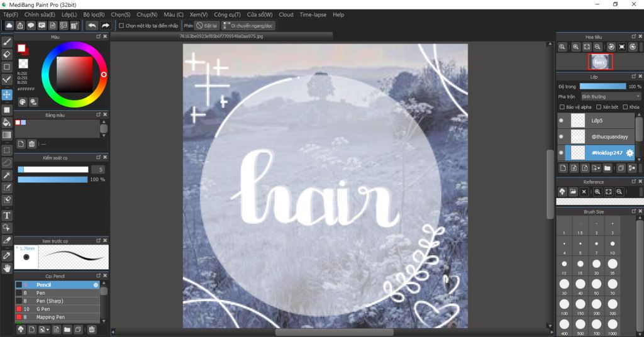Click the delete palette color trash icon

pos(31,144)
